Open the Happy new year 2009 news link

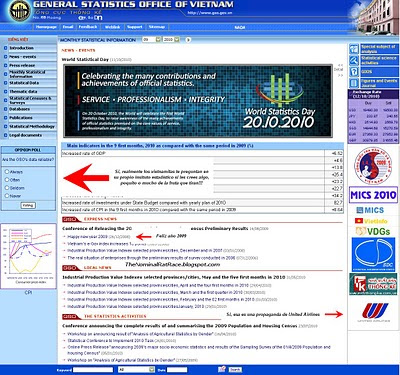[x=87, y=236]
